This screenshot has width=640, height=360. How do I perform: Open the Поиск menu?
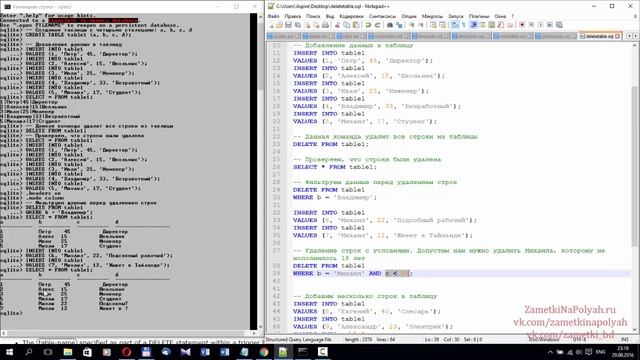point(313,16)
